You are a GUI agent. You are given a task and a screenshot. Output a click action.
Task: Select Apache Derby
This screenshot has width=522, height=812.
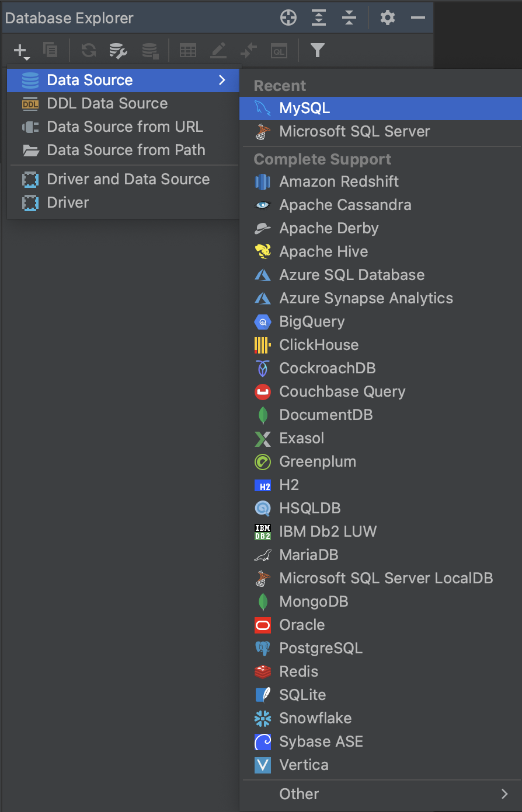click(x=381, y=228)
